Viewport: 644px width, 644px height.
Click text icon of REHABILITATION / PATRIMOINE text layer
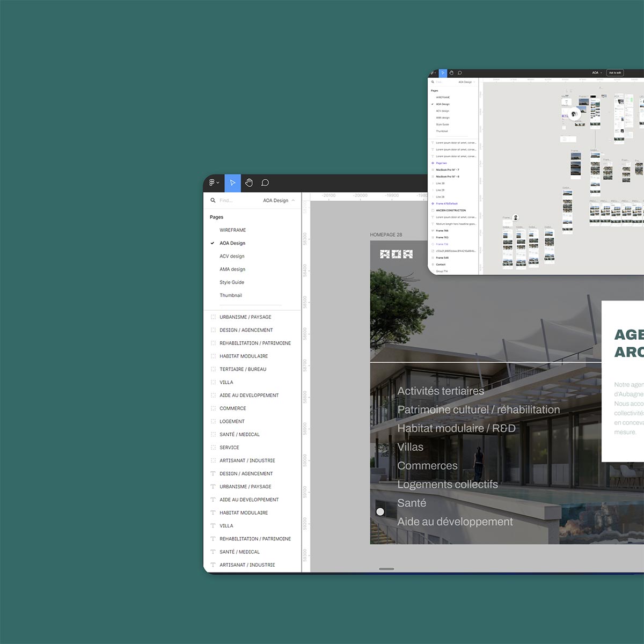click(x=213, y=539)
